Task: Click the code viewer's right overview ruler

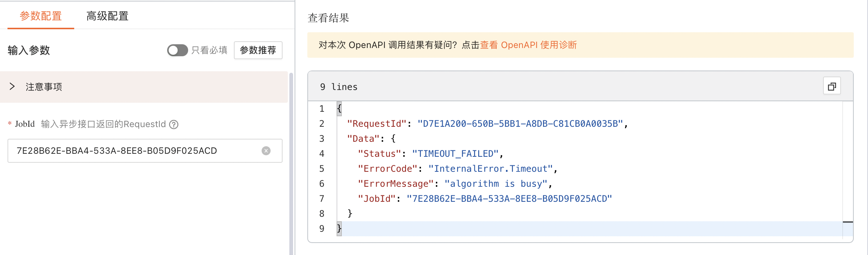Action: [848, 169]
